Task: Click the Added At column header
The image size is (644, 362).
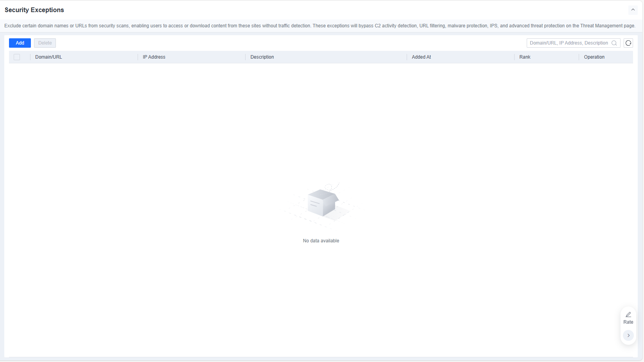Action: pyautogui.click(x=421, y=57)
